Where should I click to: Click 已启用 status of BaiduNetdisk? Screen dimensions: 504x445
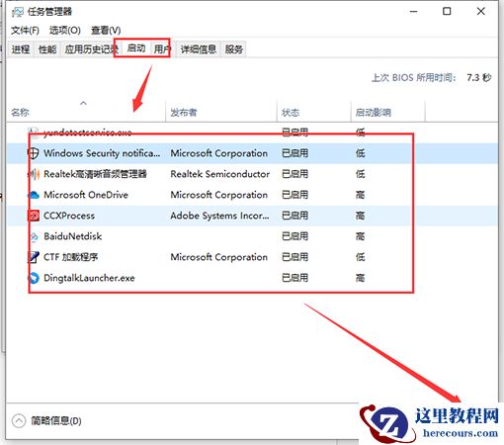295,236
